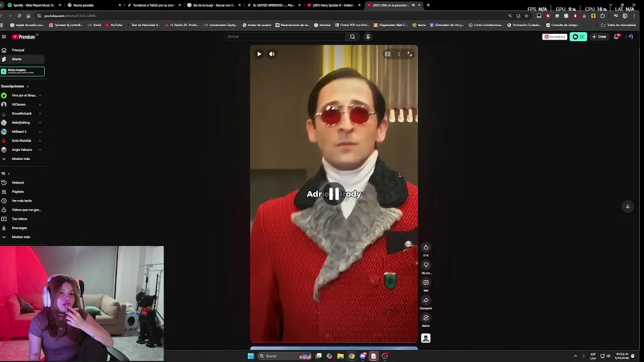Open the Gmail bookmark
Image resolution: width=644 pixels, height=362 pixels.
pos(94,25)
